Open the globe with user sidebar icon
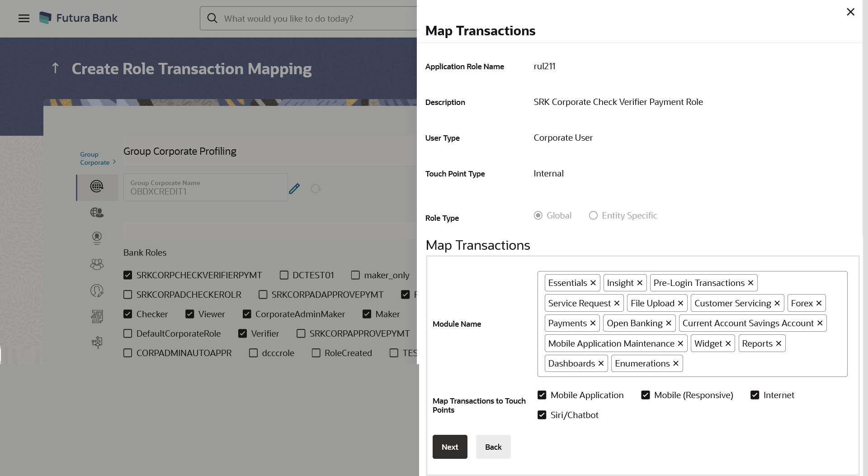The width and height of the screenshot is (868, 476). [97, 212]
